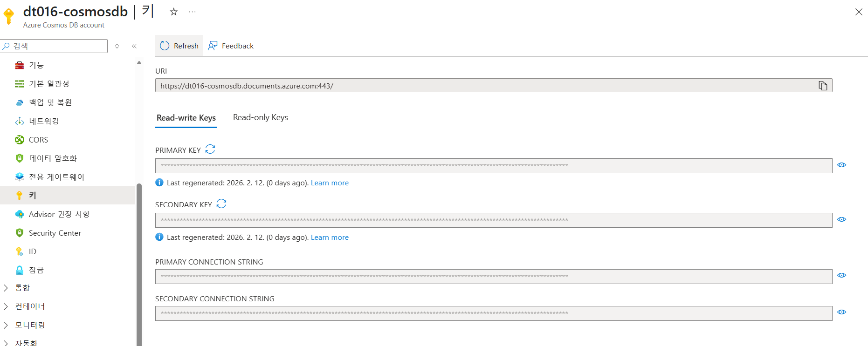Close the keys blade
Screen dimensions: 868x346
point(859,12)
